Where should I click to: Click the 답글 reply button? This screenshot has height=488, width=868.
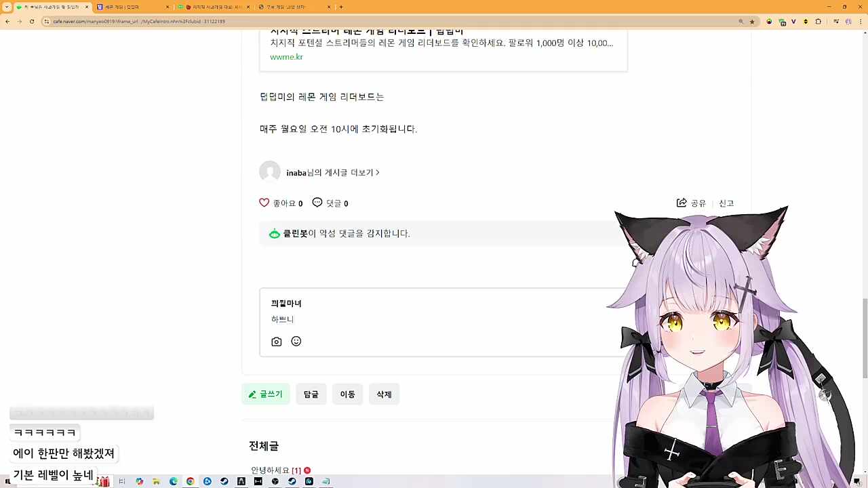click(311, 394)
